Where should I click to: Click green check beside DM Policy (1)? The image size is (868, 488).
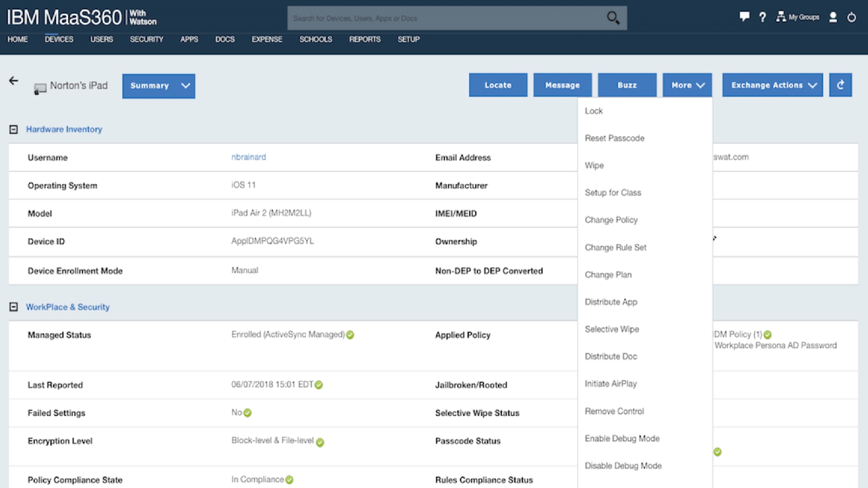point(768,335)
